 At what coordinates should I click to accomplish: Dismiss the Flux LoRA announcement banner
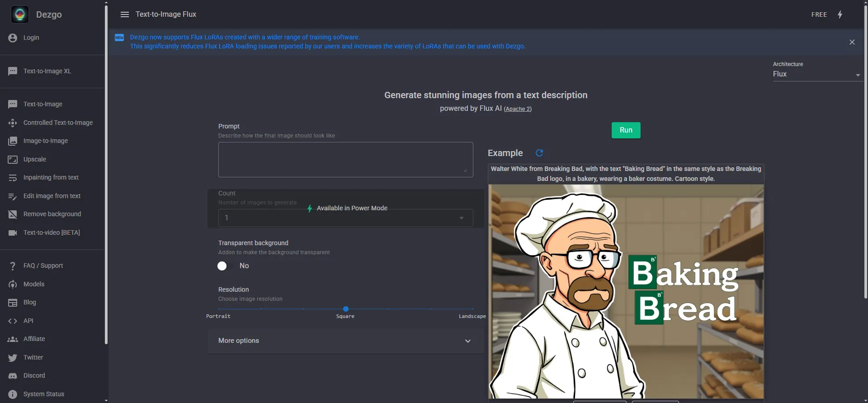click(852, 42)
